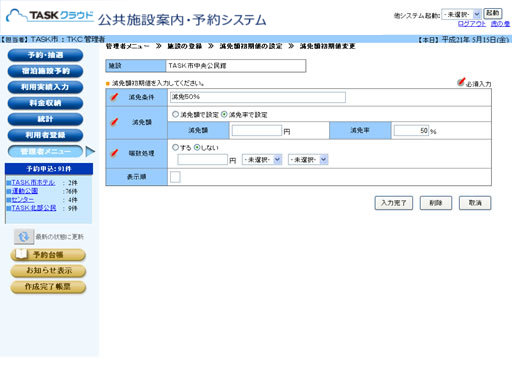Select the highlighted 管理者メニュー sidebar item
The image size is (512, 384).
45,151
